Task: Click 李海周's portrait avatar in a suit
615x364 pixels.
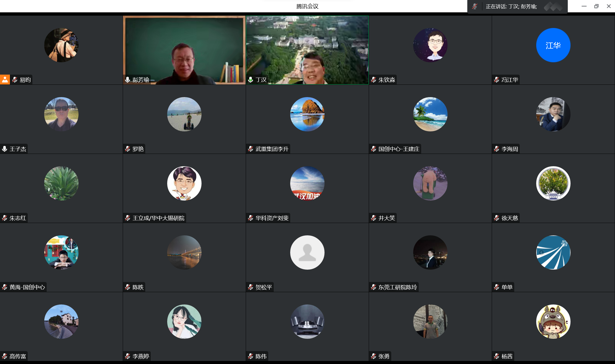Action: click(x=553, y=114)
